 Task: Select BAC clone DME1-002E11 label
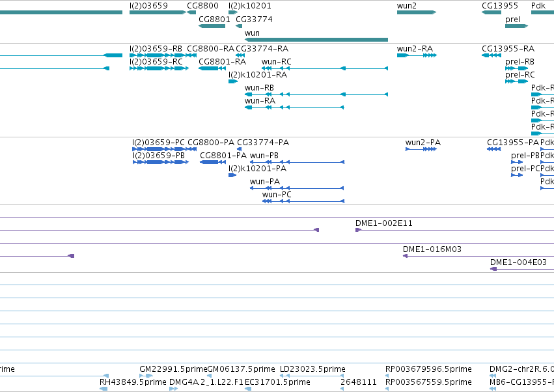click(x=383, y=223)
